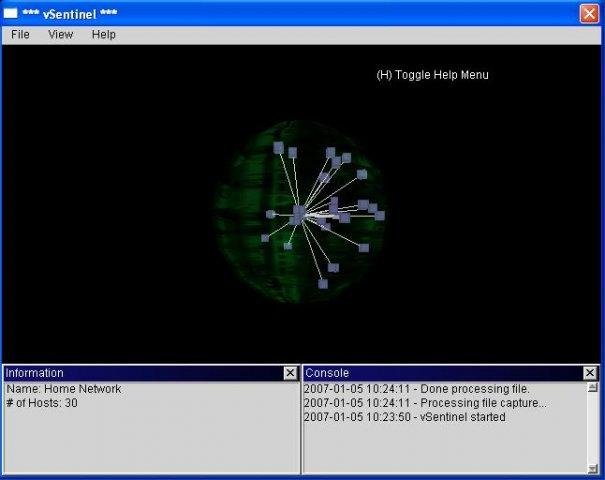Select the bottommost host node
605x480 pixels.
pyautogui.click(x=323, y=284)
